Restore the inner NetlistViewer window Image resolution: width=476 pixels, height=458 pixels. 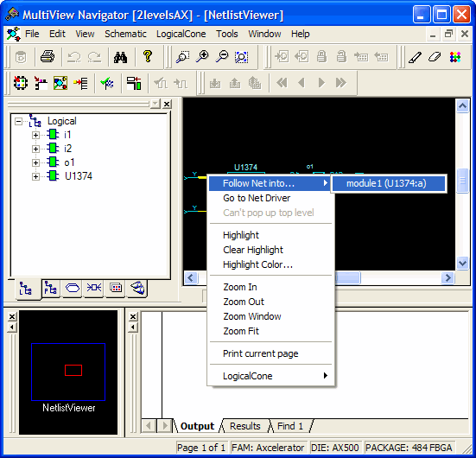(x=448, y=34)
